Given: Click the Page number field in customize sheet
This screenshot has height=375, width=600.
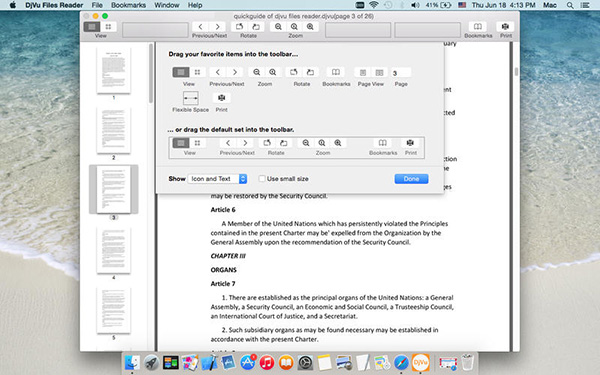Looking at the screenshot, I should [401, 73].
